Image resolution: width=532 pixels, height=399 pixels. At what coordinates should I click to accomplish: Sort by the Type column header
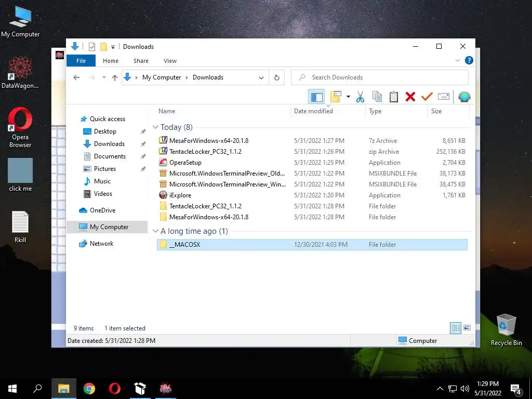pos(375,111)
